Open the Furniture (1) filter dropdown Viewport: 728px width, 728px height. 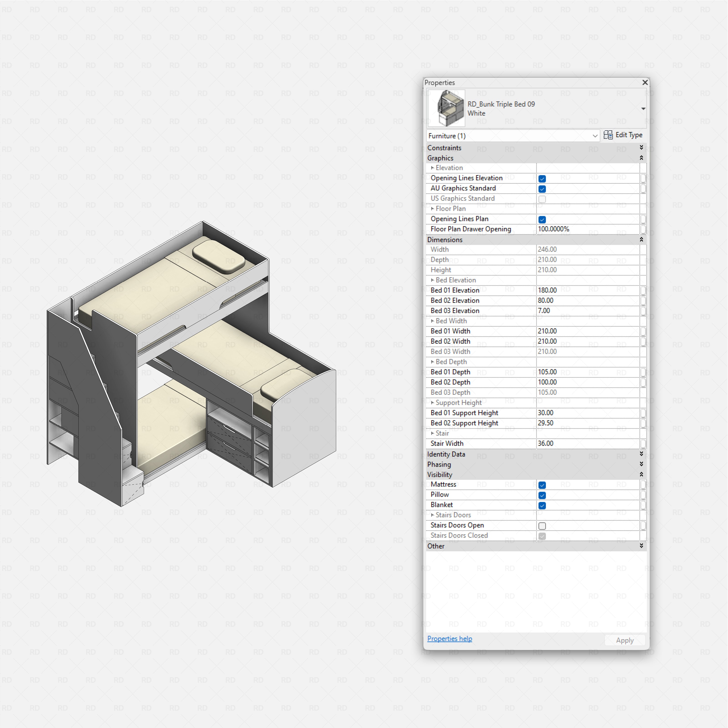click(x=595, y=136)
